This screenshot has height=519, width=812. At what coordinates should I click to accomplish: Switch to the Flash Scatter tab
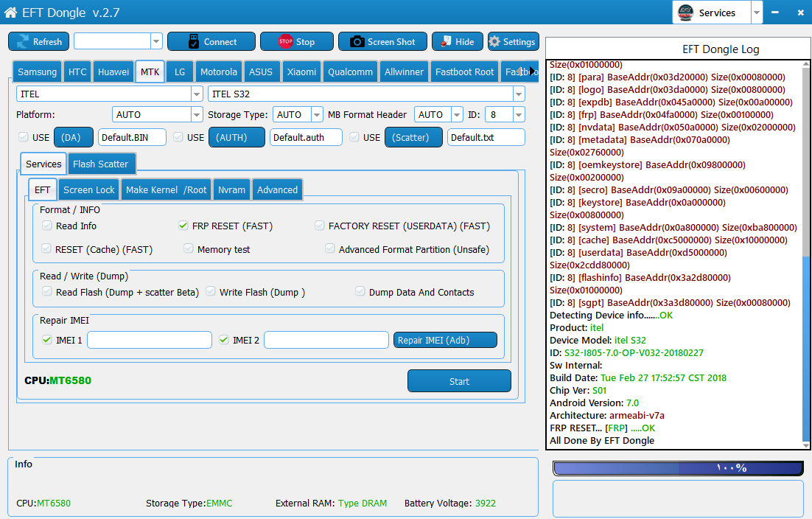(x=100, y=164)
